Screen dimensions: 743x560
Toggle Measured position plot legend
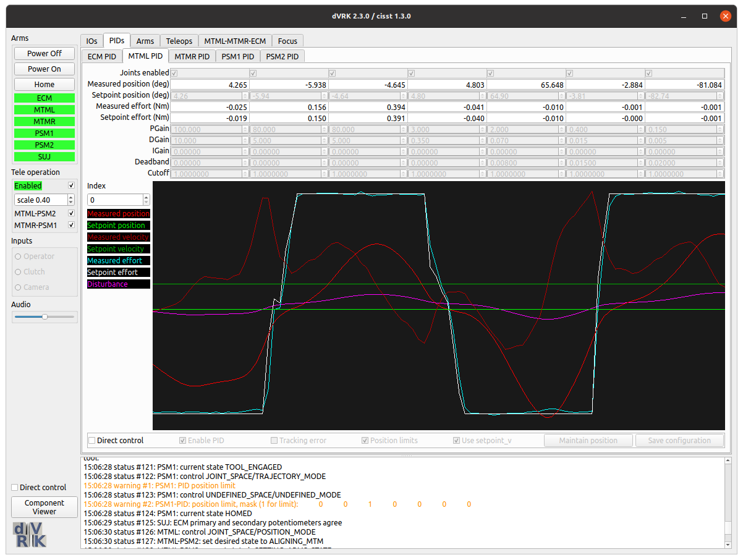pos(119,214)
